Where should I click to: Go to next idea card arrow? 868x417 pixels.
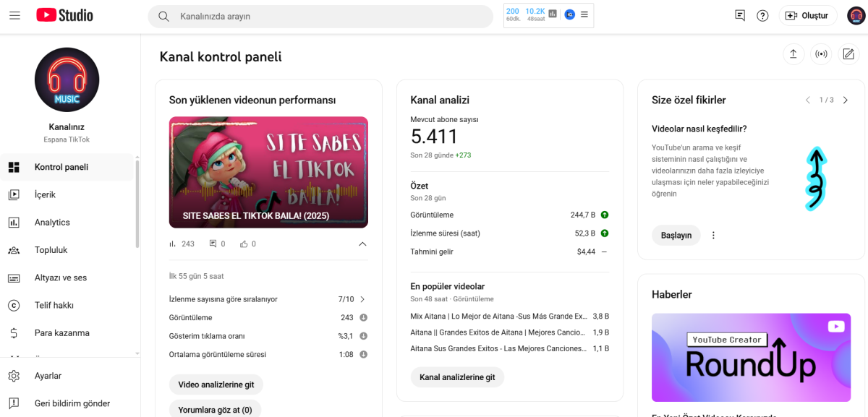tap(846, 100)
